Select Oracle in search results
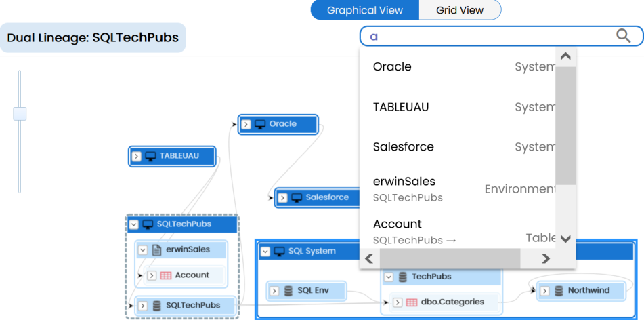644x320 pixels. coord(458,66)
